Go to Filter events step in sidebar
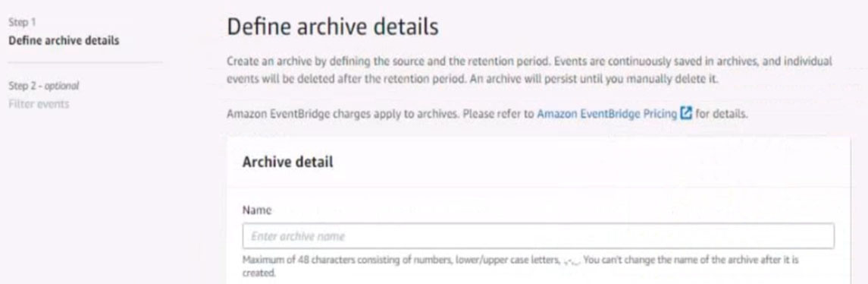The height and width of the screenshot is (284, 868). tap(39, 104)
